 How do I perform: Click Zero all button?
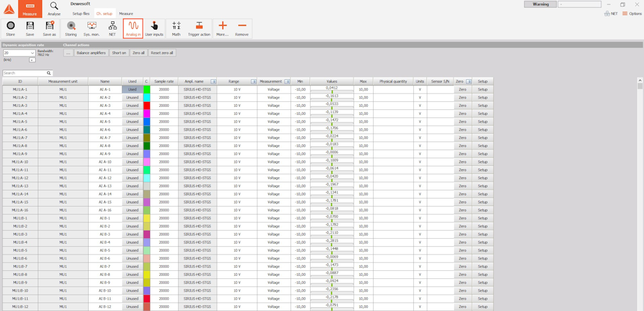(138, 53)
